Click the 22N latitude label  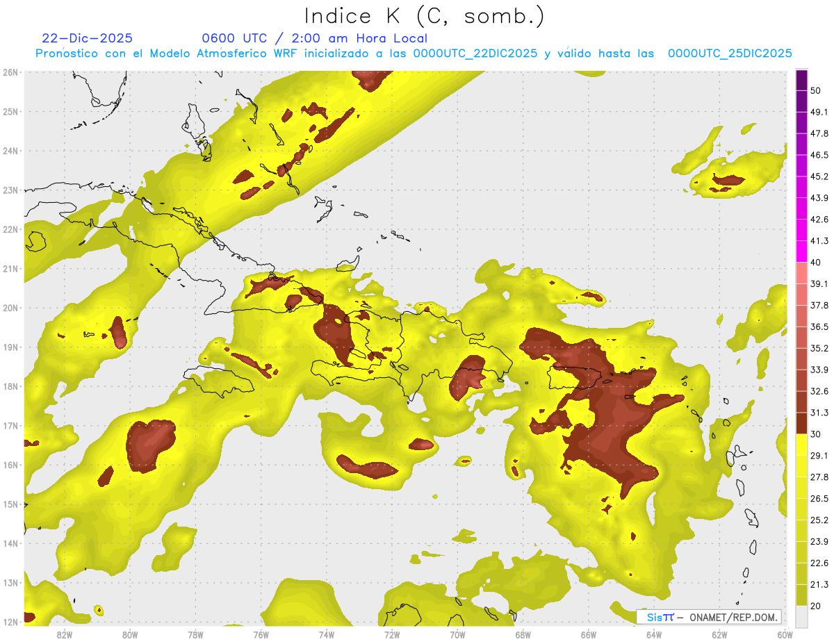[10, 229]
